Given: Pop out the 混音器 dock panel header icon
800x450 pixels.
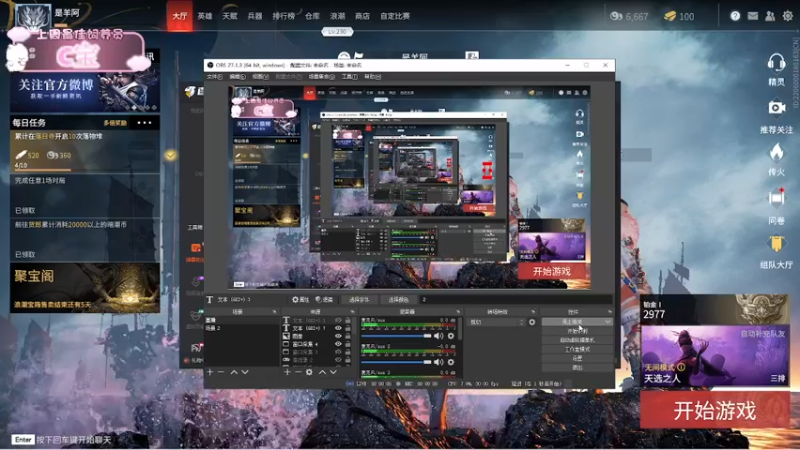Looking at the screenshot, I should pyautogui.click(x=458, y=311).
